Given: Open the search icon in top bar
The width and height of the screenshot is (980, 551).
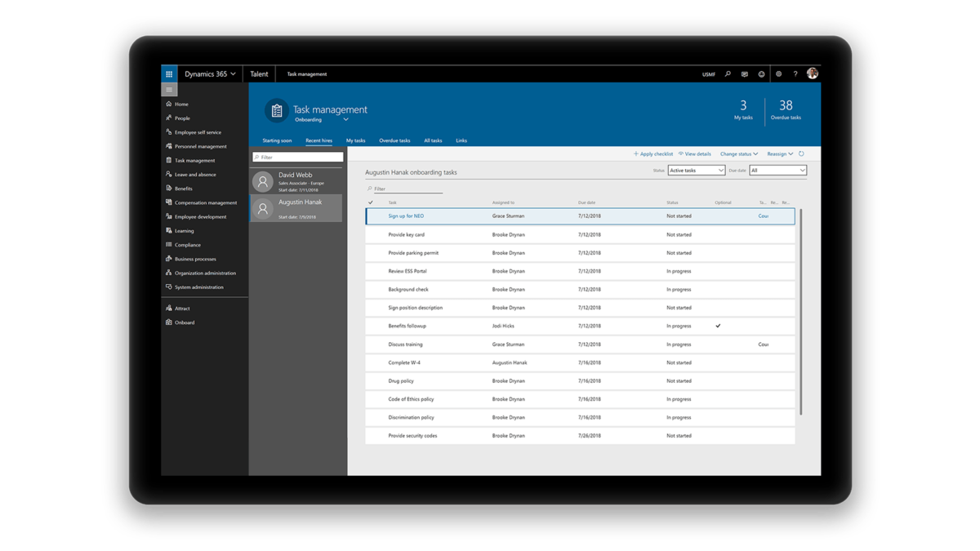Looking at the screenshot, I should 728,73.
